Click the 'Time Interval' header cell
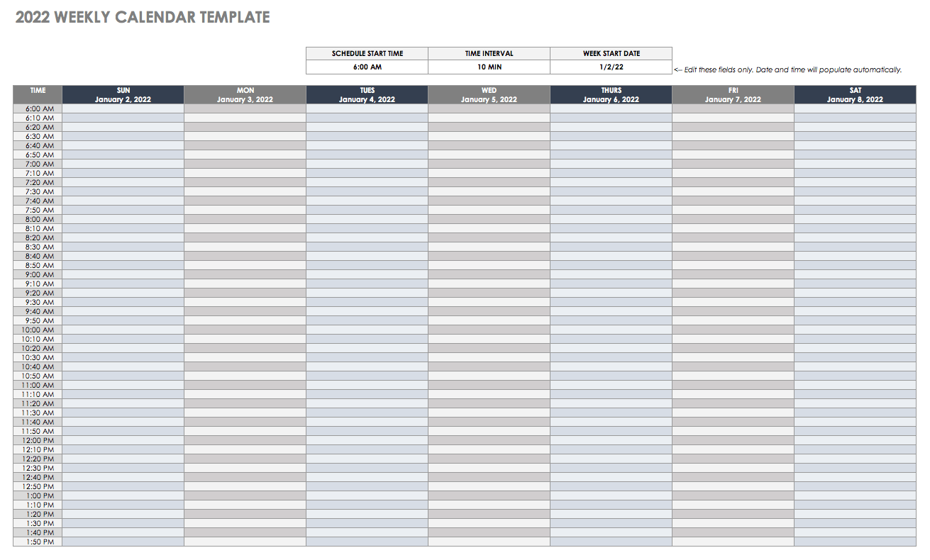Screen dimensions: 930x560 [x=489, y=54]
